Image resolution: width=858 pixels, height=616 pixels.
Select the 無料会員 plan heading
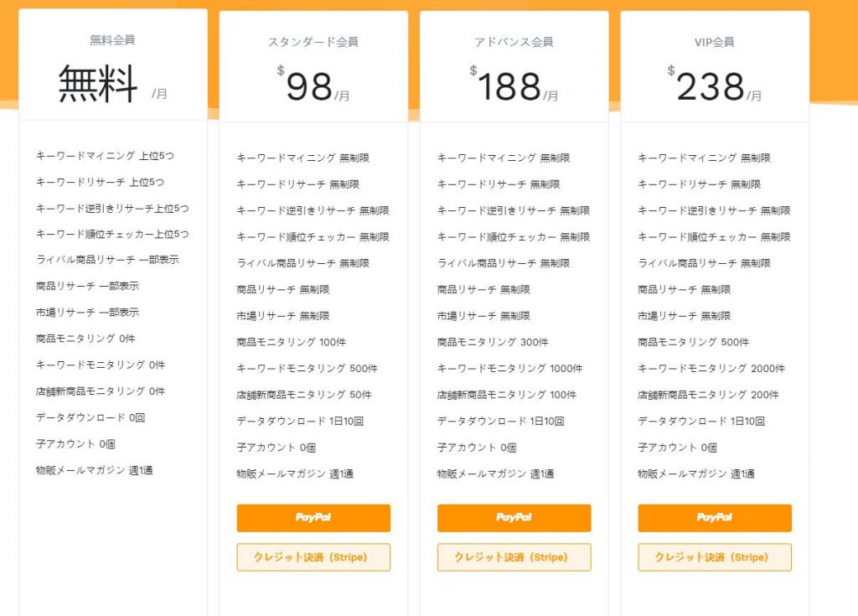pos(112,39)
